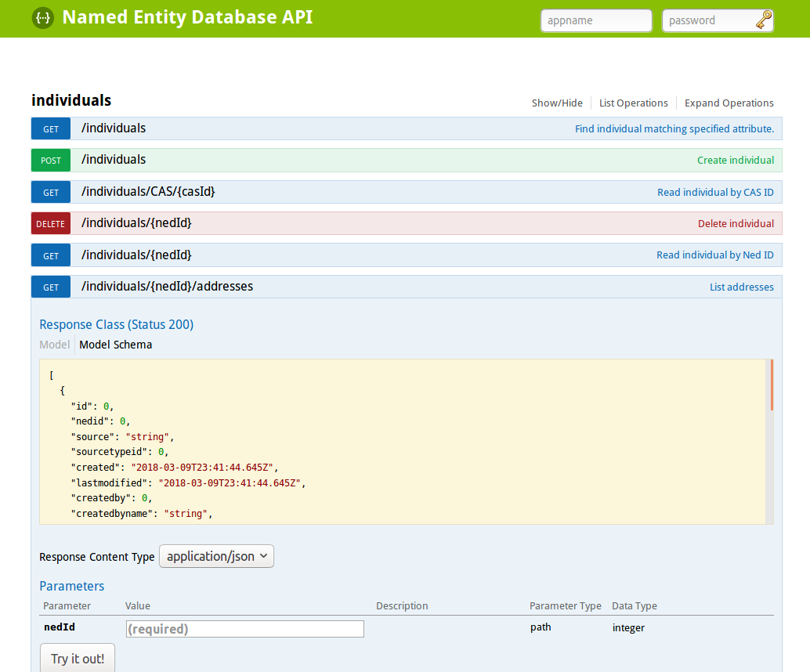
Task: Open the POST /individuals path link
Action: click(114, 160)
